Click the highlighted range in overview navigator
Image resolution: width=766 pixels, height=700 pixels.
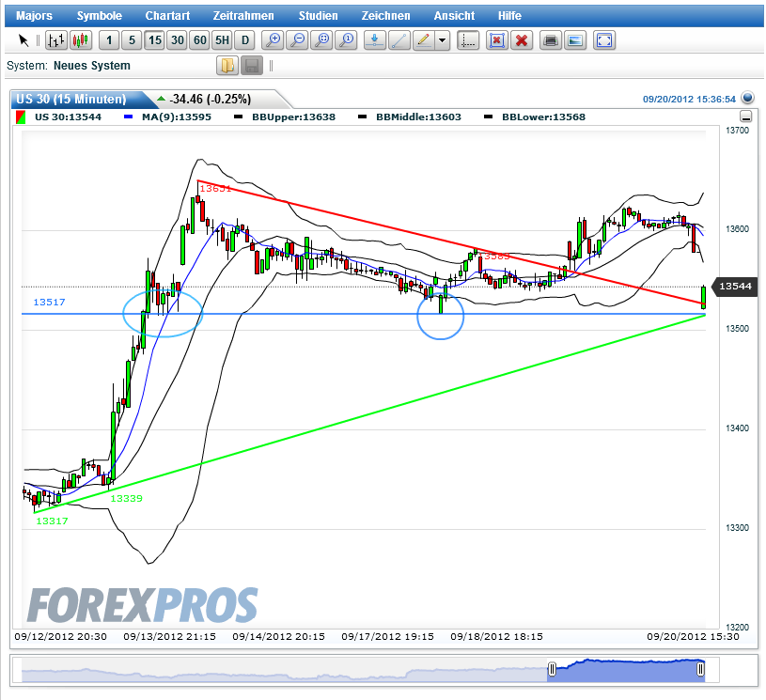pyautogui.click(x=626, y=670)
